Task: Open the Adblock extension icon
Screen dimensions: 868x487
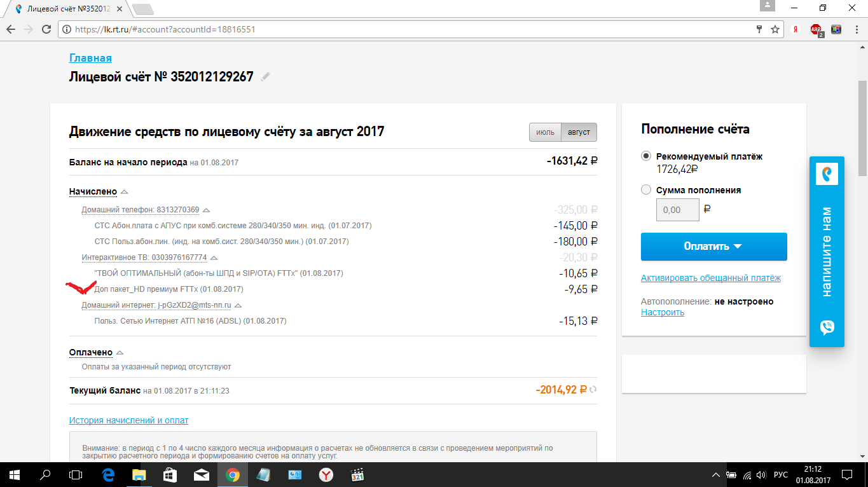Action: tap(816, 29)
